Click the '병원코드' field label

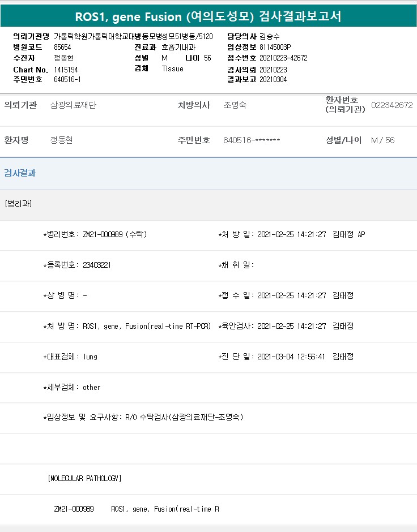(28, 47)
